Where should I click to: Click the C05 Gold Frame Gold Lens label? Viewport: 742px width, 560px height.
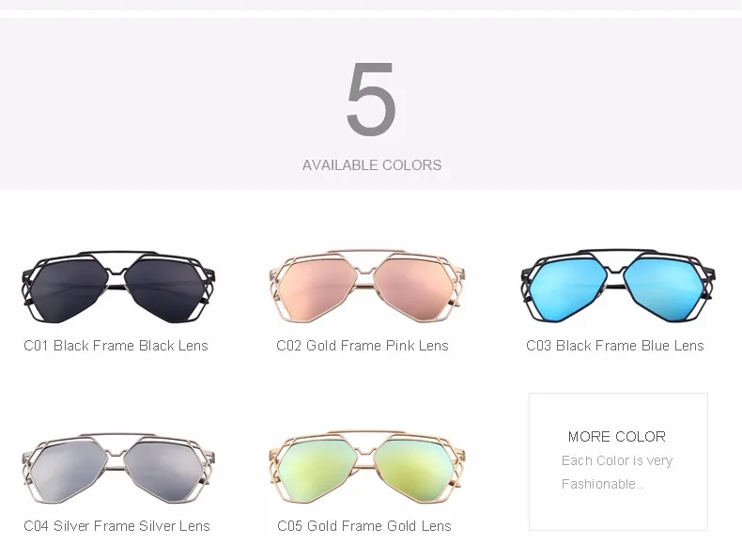tap(364, 526)
